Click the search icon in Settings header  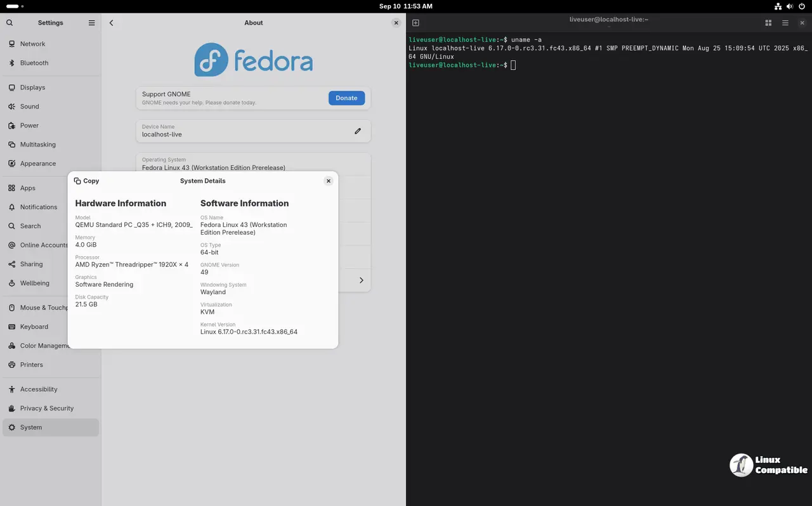point(10,23)
